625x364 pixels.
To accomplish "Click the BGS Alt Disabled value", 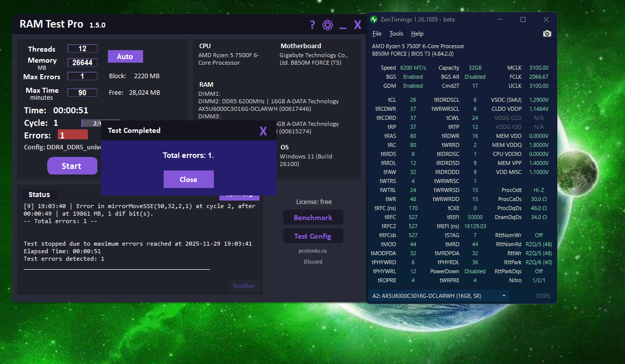I will coord(475,77).
